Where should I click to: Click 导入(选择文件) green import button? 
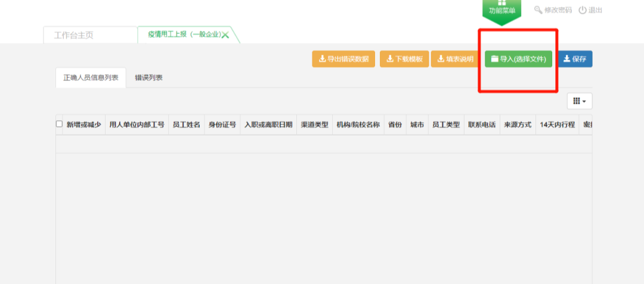[x=518, y=59]
